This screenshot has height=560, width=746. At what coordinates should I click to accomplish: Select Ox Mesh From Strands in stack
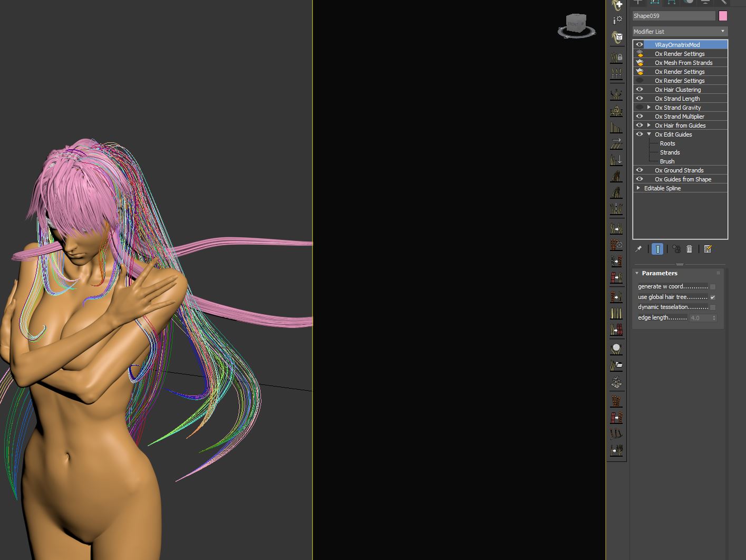[683, 63]
